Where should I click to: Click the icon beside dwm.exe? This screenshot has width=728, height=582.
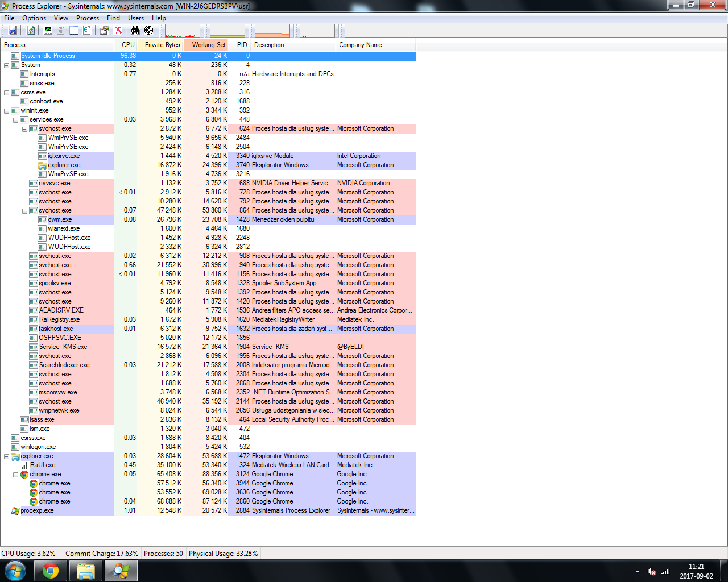(43, 219)
